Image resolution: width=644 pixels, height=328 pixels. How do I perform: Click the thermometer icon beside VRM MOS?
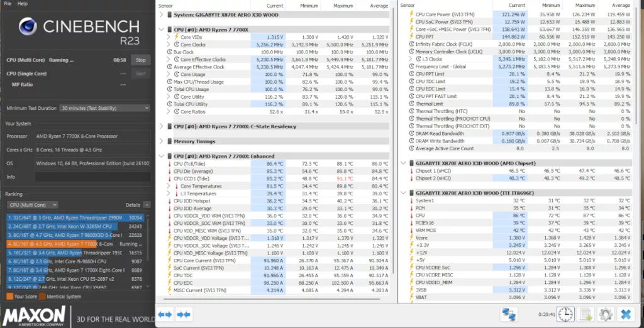(x=412, y=231)
